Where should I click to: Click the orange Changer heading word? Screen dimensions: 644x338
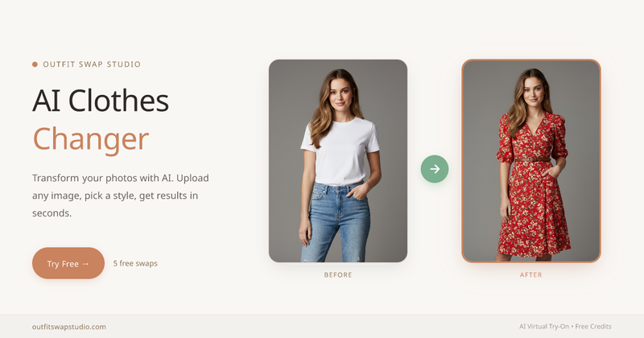90,140
